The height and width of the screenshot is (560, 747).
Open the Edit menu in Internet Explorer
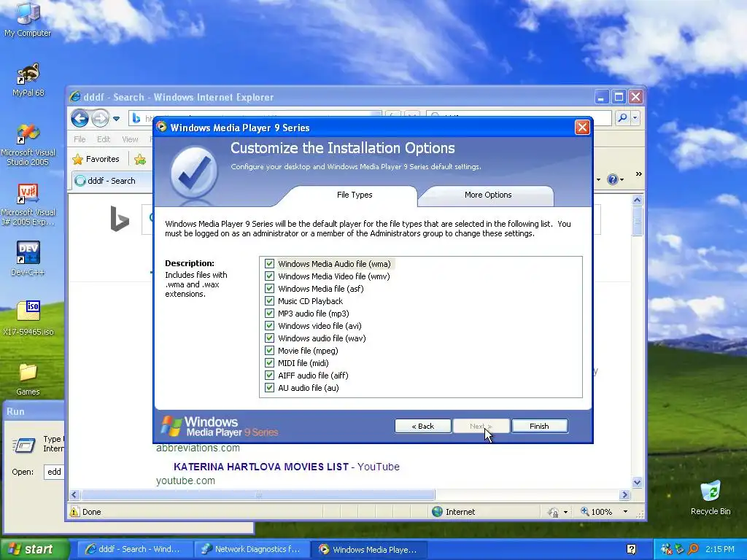pos(104,139)
